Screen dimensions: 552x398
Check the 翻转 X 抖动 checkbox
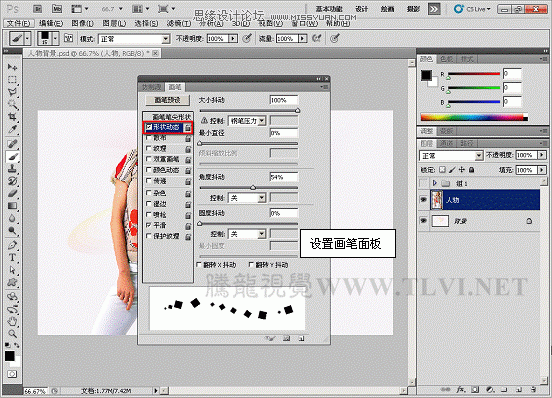[x=199, y=264]
